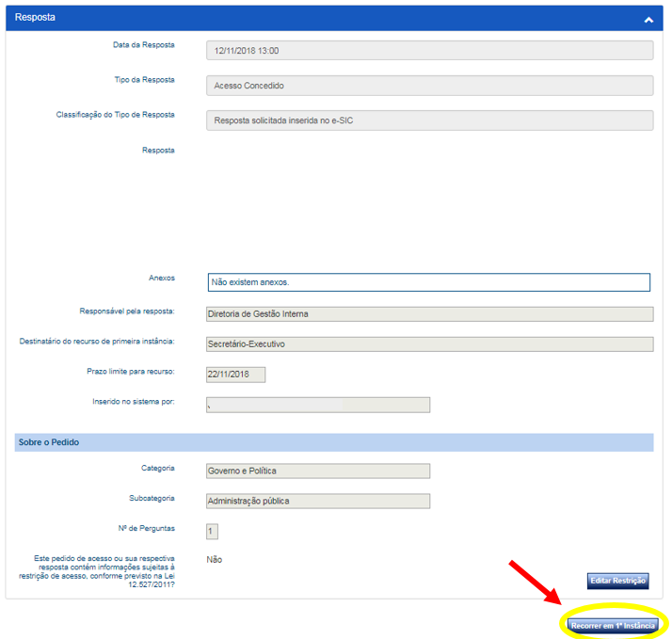Image resolution: width=672 pixels, height=639 pixels.
Task: Click the Anexos box showing no attachments
Action: tap(428, 282)
